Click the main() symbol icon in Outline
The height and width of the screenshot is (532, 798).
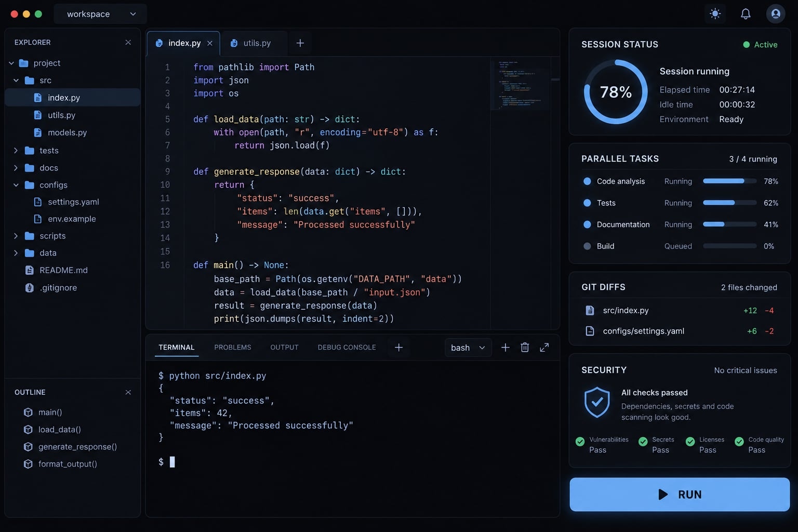click(x=29, y=412)
